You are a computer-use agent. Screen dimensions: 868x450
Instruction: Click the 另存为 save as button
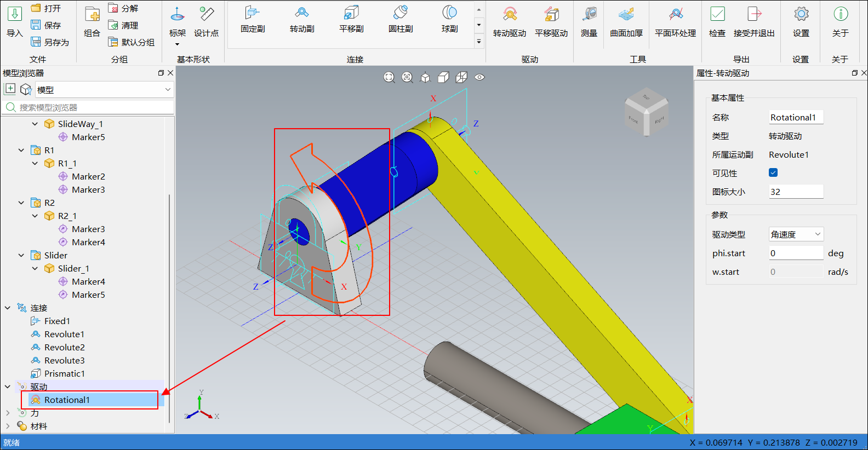tap(50, 42)
